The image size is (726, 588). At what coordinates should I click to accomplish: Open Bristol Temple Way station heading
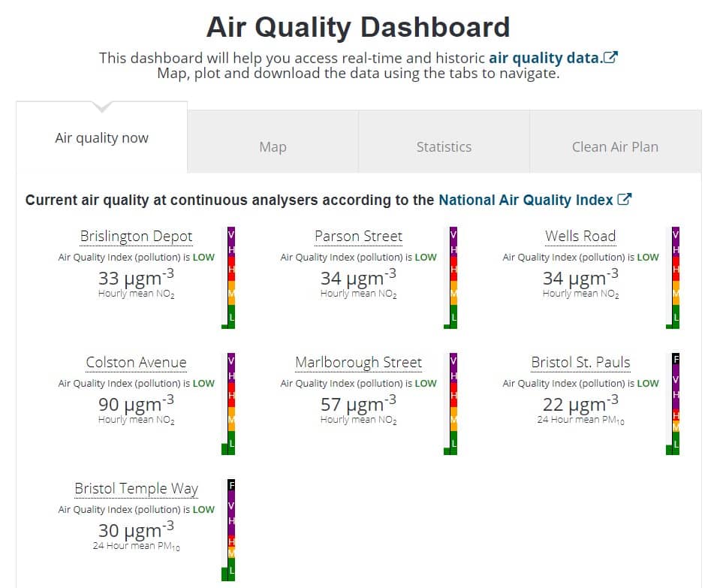(136, 488)
